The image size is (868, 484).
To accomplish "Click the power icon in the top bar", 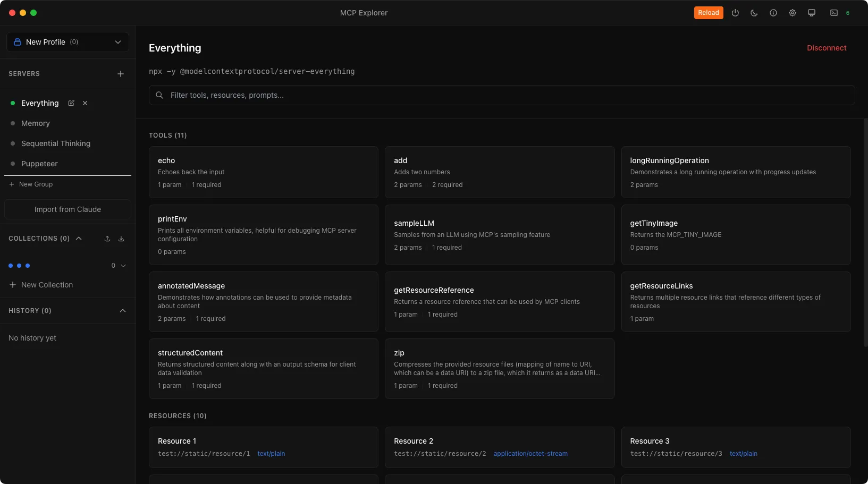I will [735, 13].
